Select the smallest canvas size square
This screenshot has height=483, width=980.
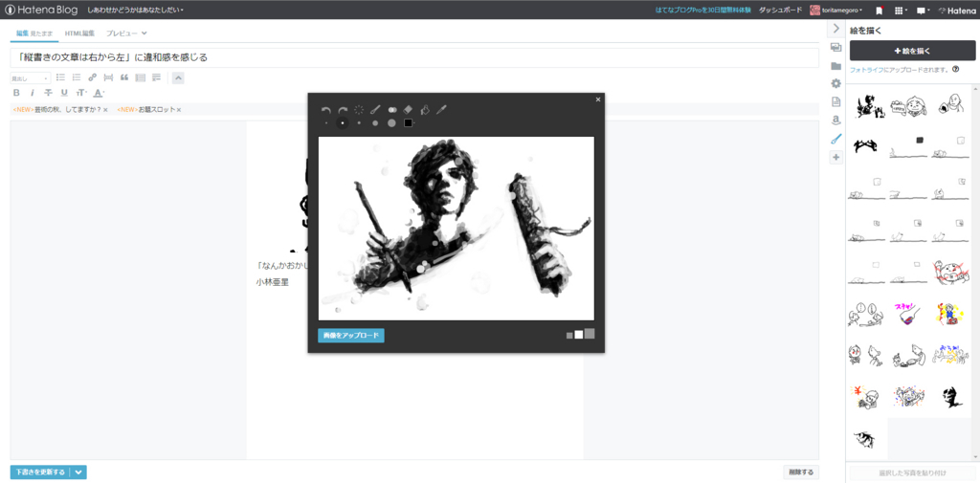point(569,336)
